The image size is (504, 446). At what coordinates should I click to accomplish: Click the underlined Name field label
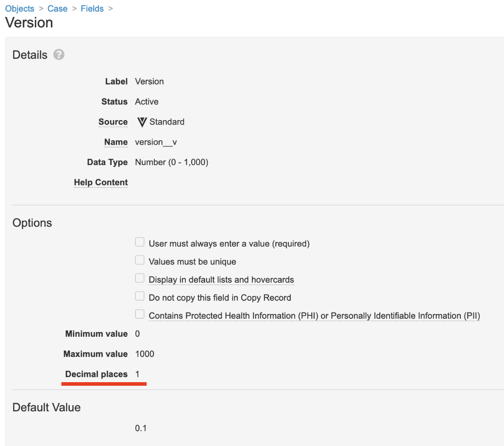pyautogui.click(x=116, y=142)
